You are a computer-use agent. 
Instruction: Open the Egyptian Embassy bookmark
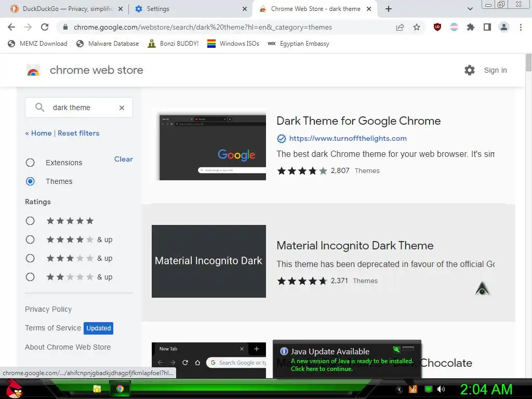coord(299,44)
